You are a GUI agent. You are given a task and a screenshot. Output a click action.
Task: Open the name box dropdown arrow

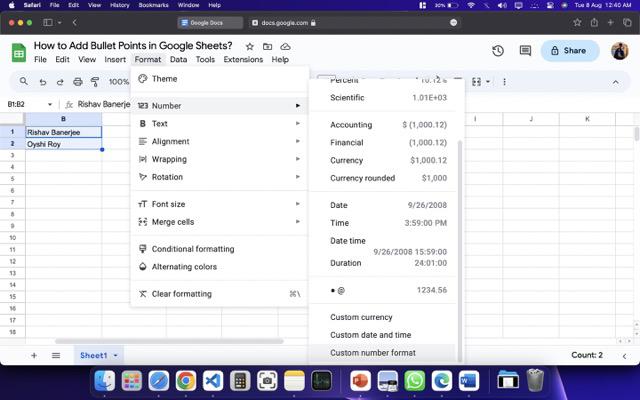point(50,104)
